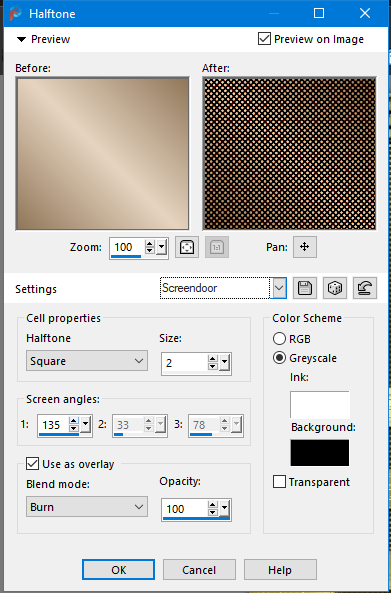Click the OK button
The image size is (391, 593).
tap(118, 570)
